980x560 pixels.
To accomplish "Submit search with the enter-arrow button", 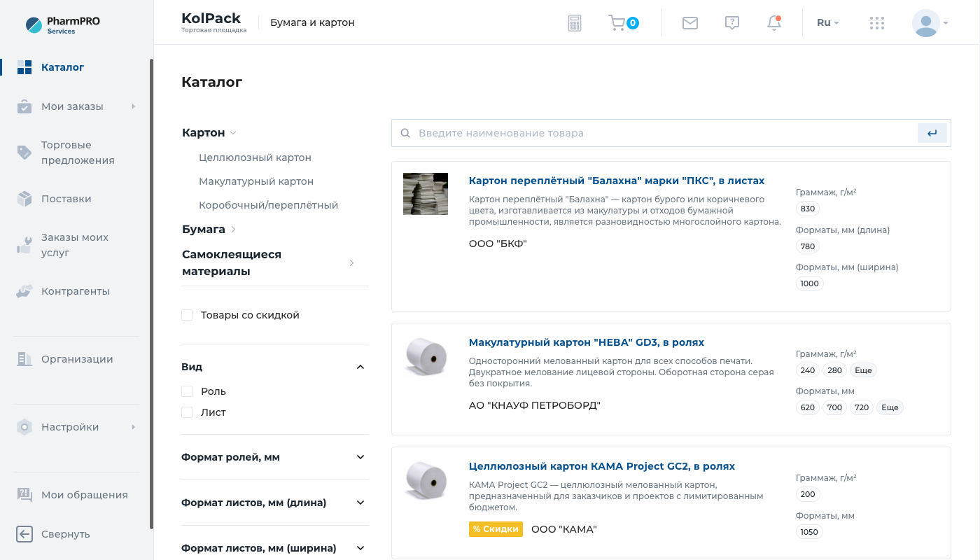I will coord(932,133).
